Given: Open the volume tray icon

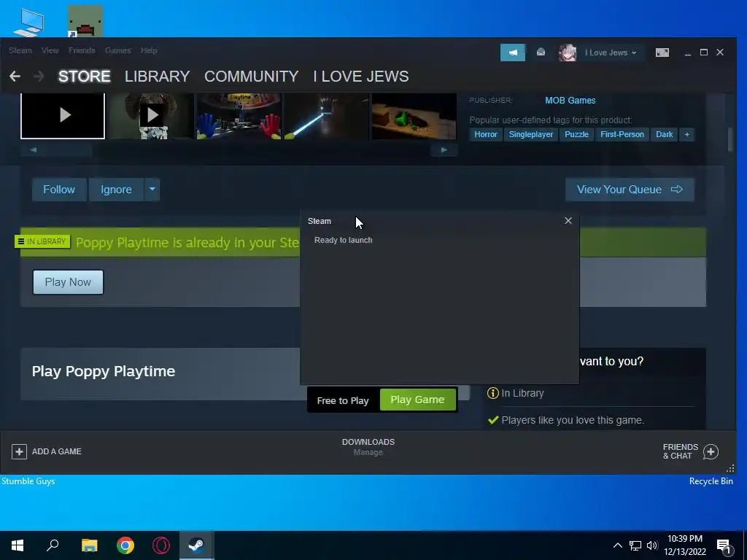Looking at the screenshot, I should [651, 545].
